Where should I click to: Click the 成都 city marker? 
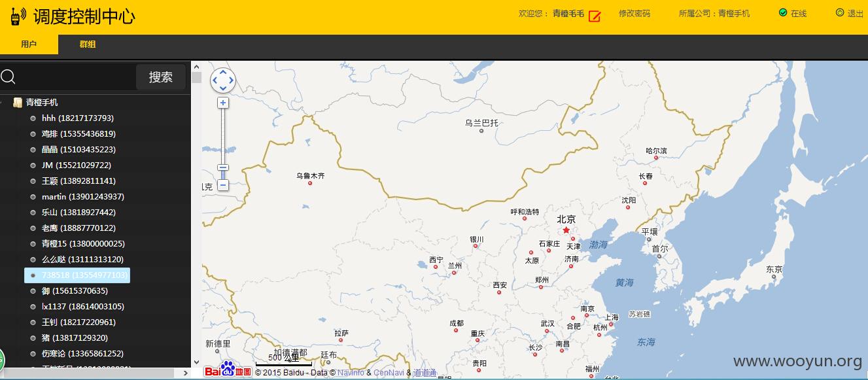pyautogui.click(x=457, y=331)
